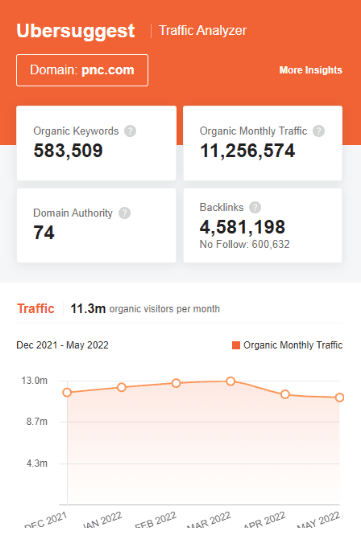Click the 4.3m y-axis label
Image resolution: width=361 pixels, height=537 pixels.
pyautogui.click(x=37, y=463)
